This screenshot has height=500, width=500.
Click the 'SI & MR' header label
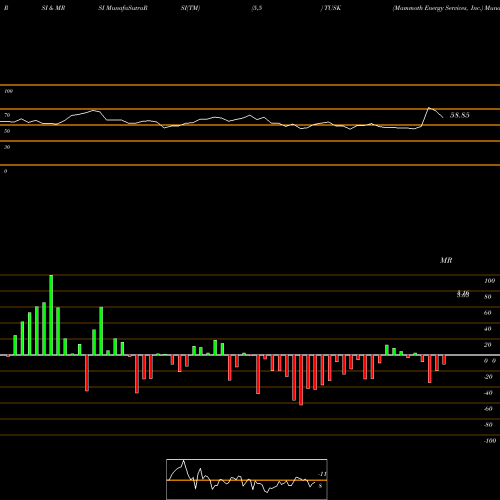coord(53,8)
